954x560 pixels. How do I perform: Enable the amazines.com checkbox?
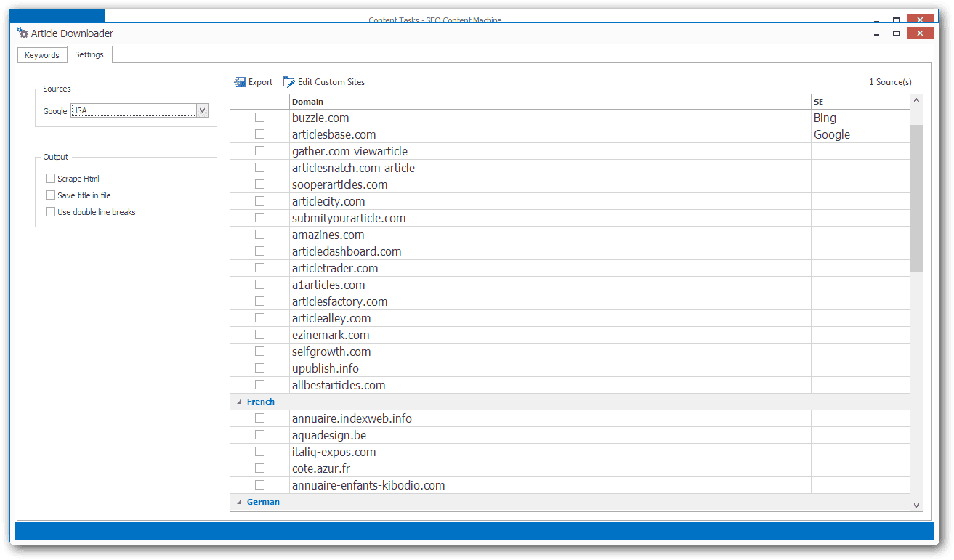click(x=259, y=235)
